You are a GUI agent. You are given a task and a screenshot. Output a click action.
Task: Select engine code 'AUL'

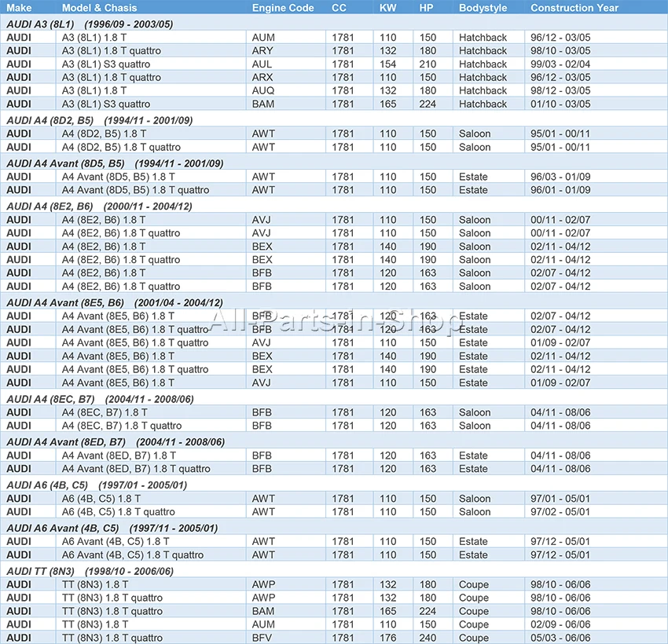point(262,64)
